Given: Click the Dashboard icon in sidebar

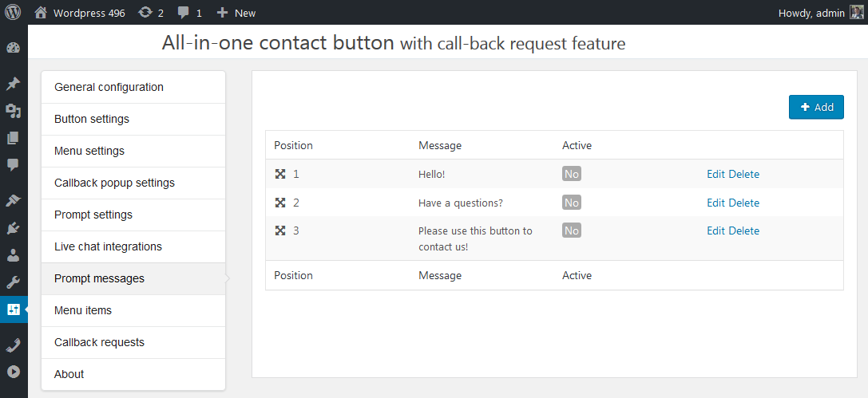Looking at the screenshot, I should (x=13, y=47).
